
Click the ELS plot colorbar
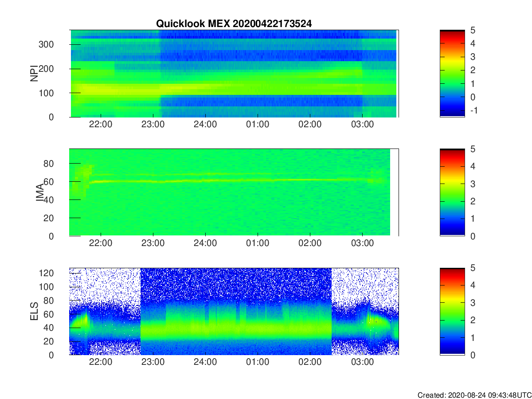(x=452, y=311)
